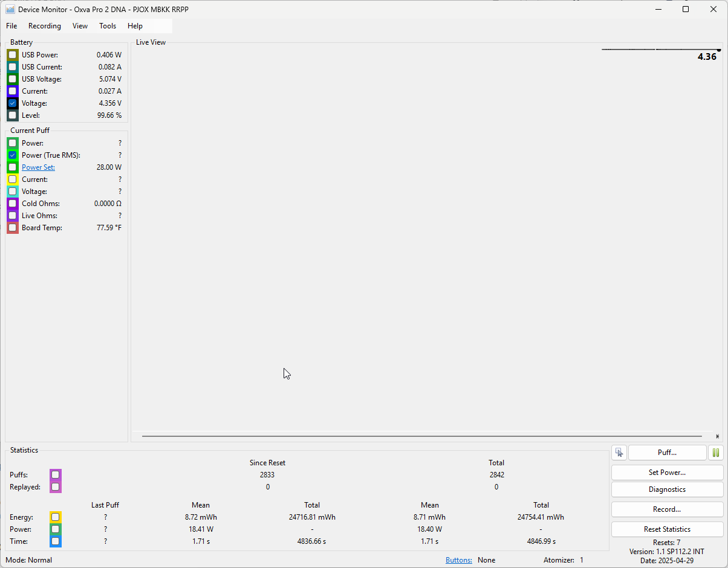Click the scroll-to-end arrow under Live View

(717, 436)
